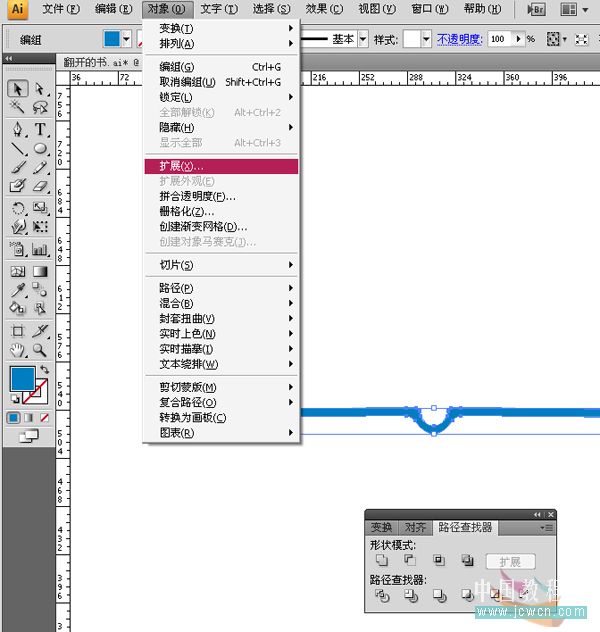This screenshot has width=600, height=632.
Task: Click the Intersect shape mode icon
Action: 439,560
